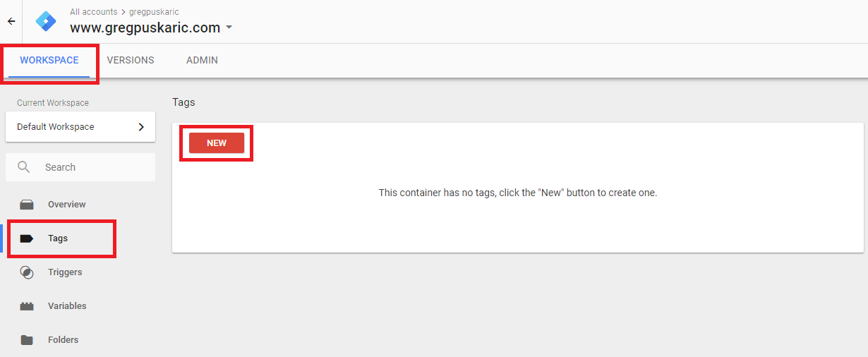Switch to the Versions tab
The height and width of the screenshot is (357, 868).
click(x=131, y=61)
